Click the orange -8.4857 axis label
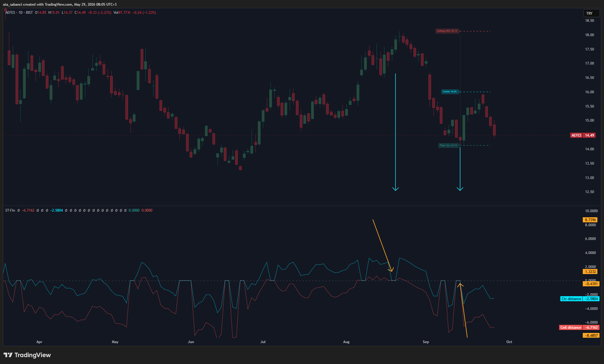The width and height of the screenshot is (604, 364). 591,336
